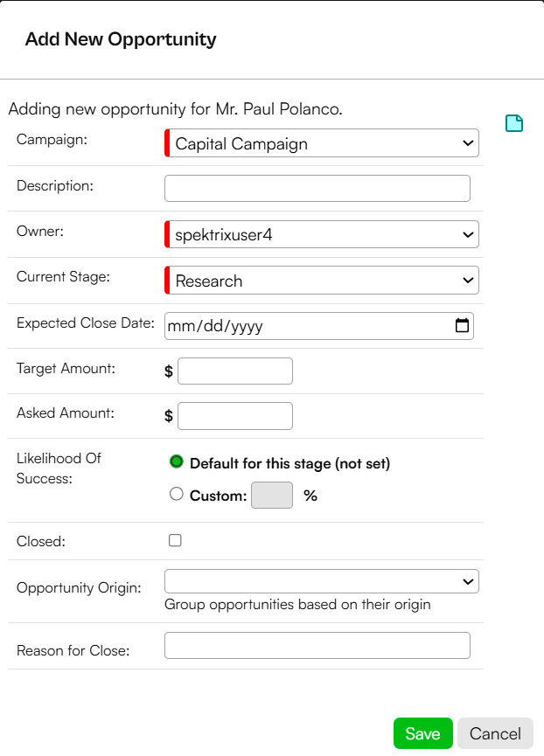This screenshot has width=544, height=756.
Task: Click the Campaign dropdown chevron arrow
Action: click(468, 142)
